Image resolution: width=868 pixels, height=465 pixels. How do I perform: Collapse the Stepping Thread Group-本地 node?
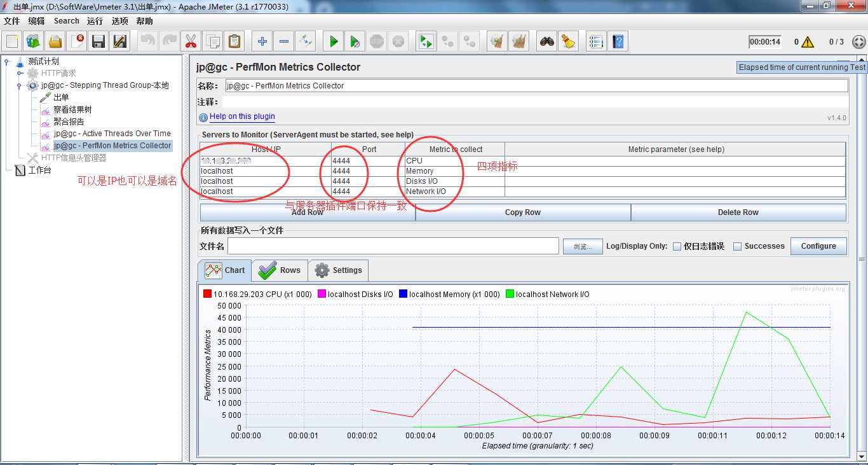tap(19, 85)
